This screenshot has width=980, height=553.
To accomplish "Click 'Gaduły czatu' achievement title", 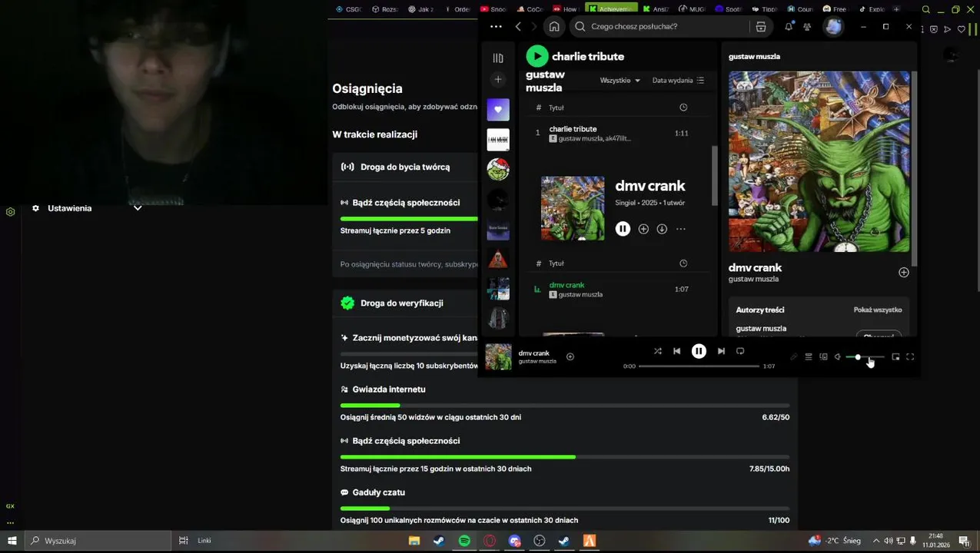I will pos(379,492).
